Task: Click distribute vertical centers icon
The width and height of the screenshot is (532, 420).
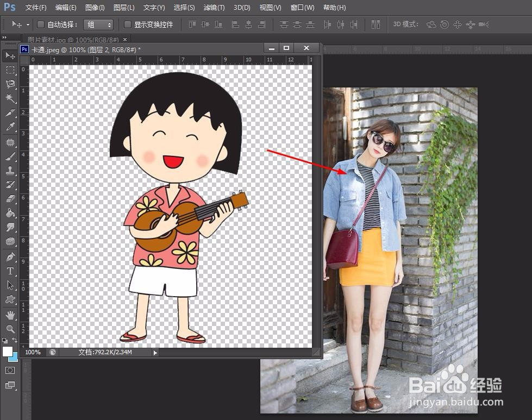Action: pyautogui.click(x=297, y=24)
